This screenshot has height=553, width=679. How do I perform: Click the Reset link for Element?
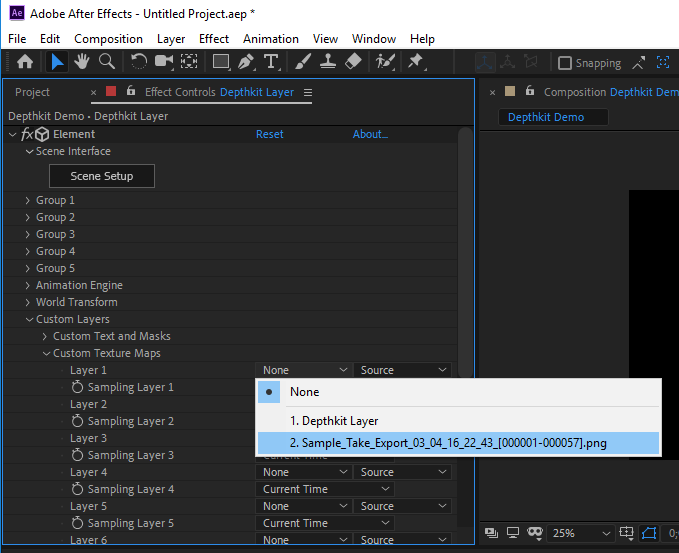coord(269,134)
